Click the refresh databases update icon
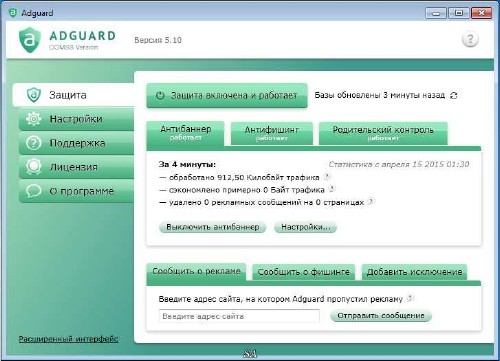This screenshot has width=500, height=361. [x=453, y=95]
